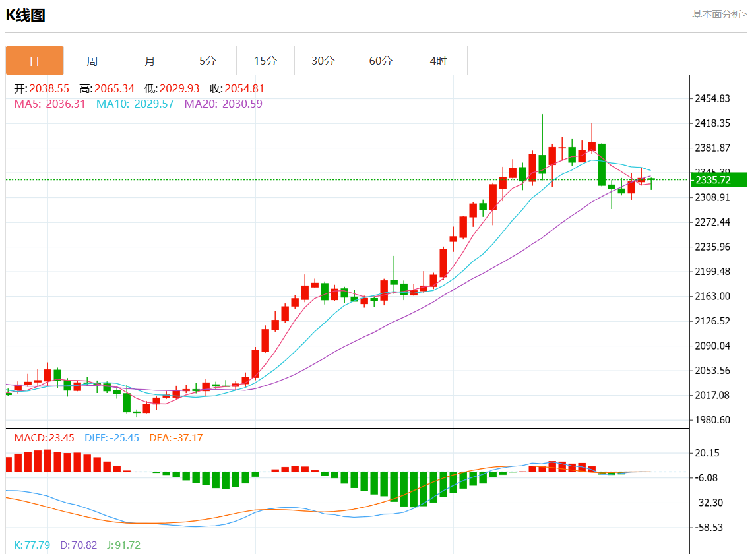Click the 20.15 MACD axis label
The width and height of the screenshot is (756, 554).
(707, 453)
